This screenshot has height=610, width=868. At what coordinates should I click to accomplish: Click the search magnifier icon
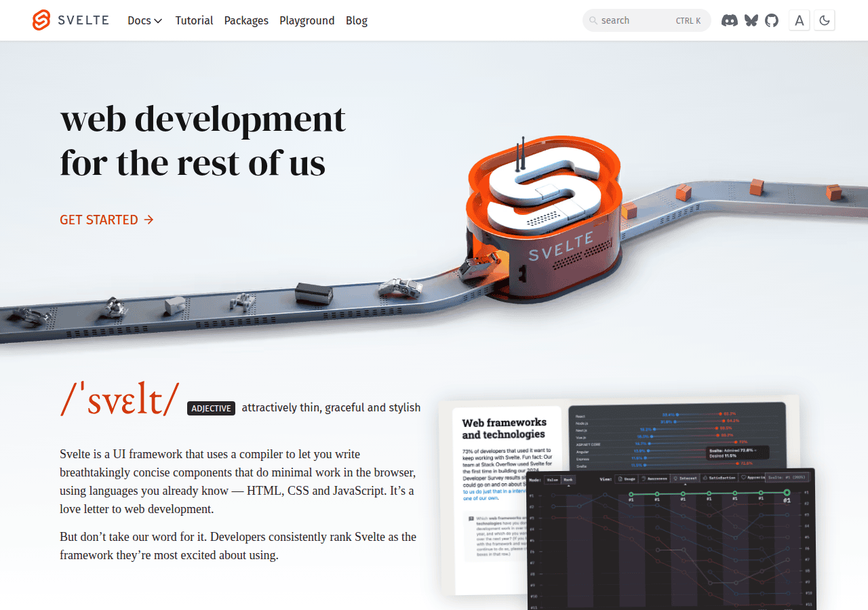[x=593, y=20]
